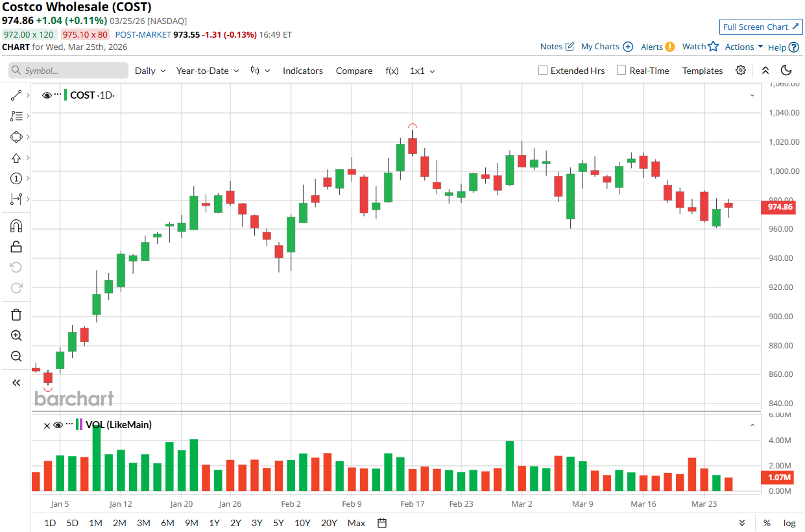Collapse the main chart pane chevron
Viewport: 805px width, 532px height.
coord(752,95)
